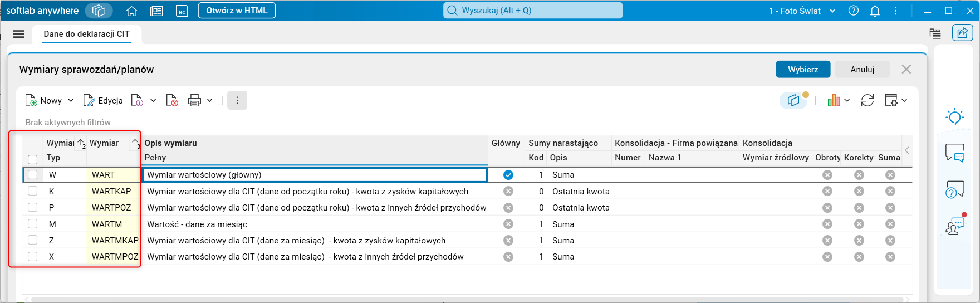Check the checkbox for WARTKAP row
This screenshot has width=980, height=303.
[33, 191]
